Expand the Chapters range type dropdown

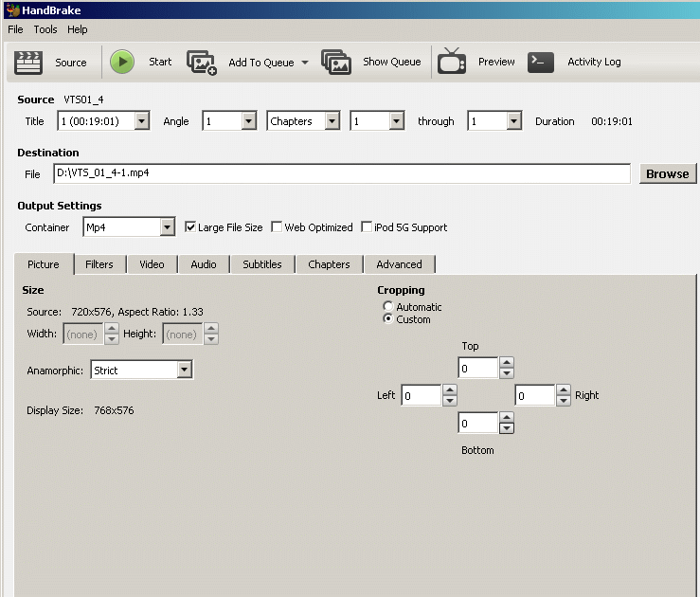[x=332, y=121]
